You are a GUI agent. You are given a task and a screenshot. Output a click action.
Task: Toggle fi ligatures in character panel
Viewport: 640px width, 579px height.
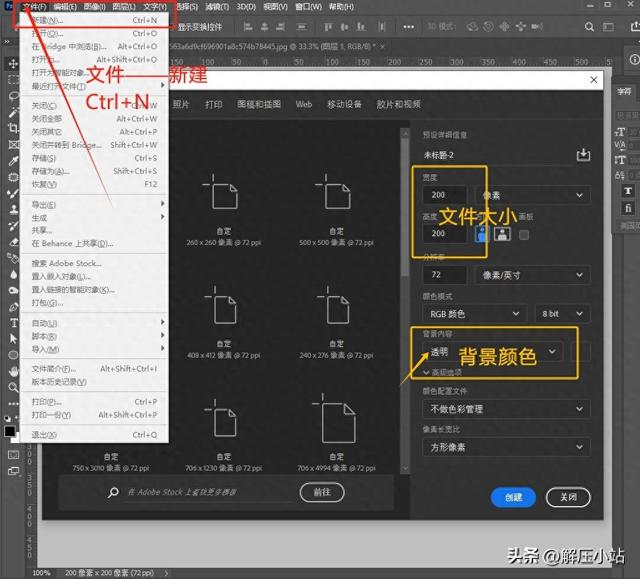[x=628, y=208]
